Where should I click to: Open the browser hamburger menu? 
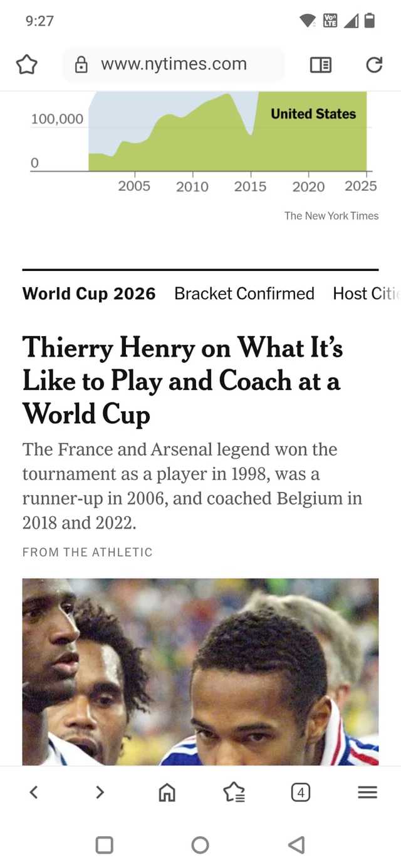click(x=367, y=792)
